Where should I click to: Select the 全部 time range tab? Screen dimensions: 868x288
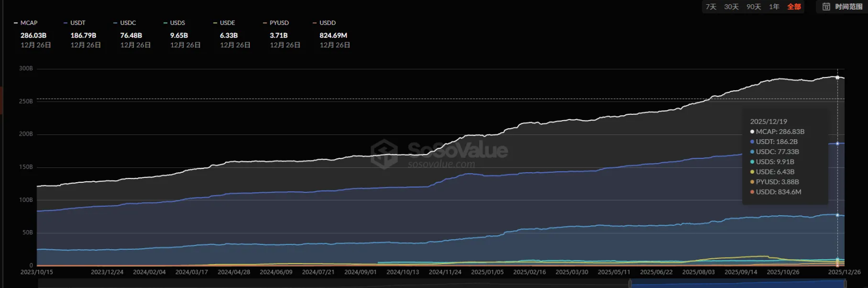point(794,7)
